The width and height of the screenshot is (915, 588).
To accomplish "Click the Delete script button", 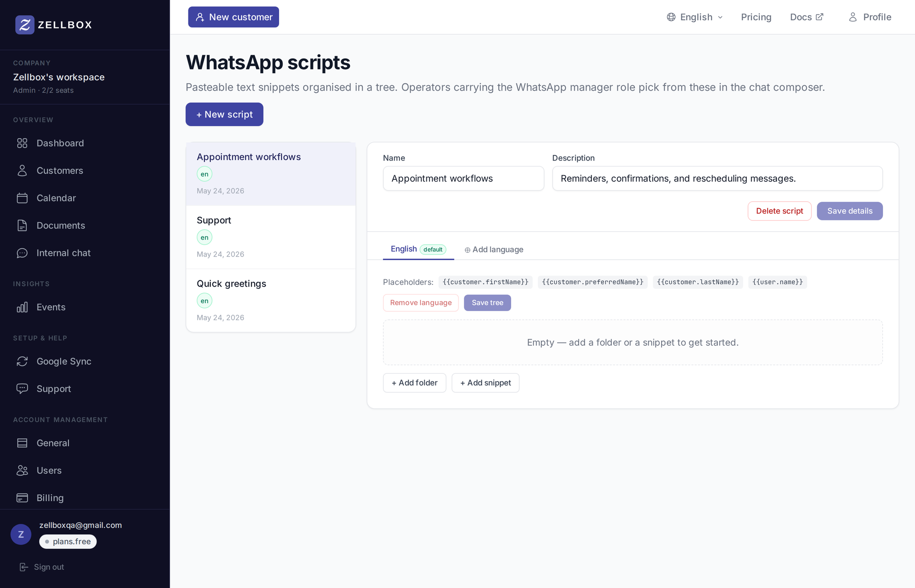I will (x=780, y=211).
